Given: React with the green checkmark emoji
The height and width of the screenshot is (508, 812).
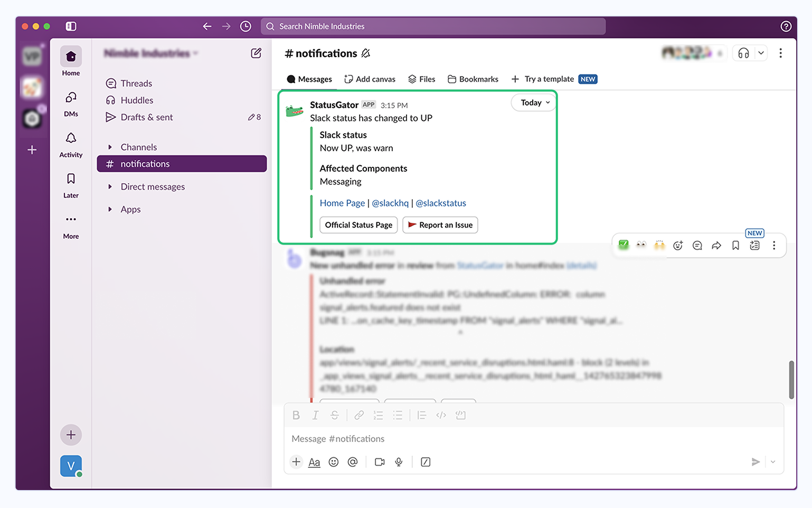Looking at the screenshot, I should (x=624, y=245).
